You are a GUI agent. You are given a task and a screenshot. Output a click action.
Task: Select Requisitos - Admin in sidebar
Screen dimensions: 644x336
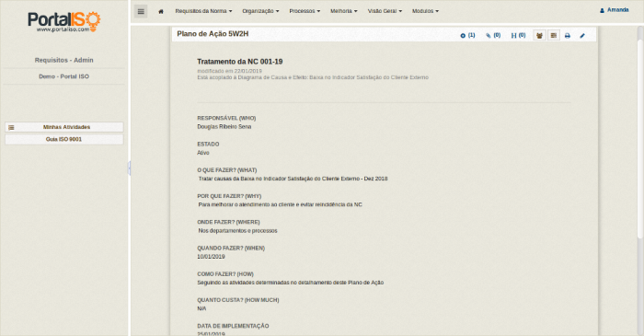64,60
